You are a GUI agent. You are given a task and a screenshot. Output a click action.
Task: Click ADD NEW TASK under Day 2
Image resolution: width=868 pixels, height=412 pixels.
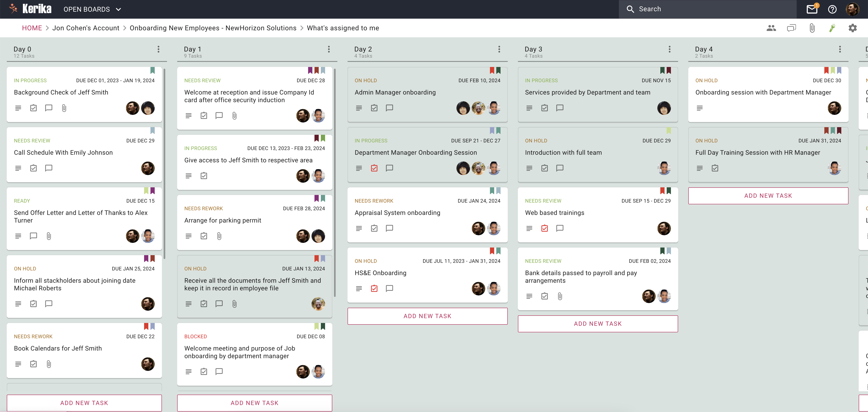coord(427,316)
